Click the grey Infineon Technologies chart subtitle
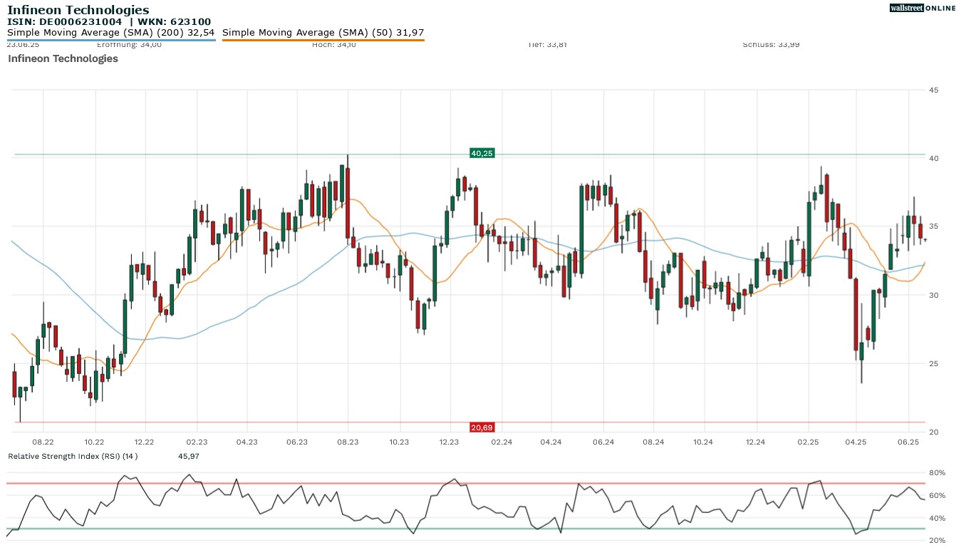The height and width of the screenshot is (560, 961). point(63,58)
